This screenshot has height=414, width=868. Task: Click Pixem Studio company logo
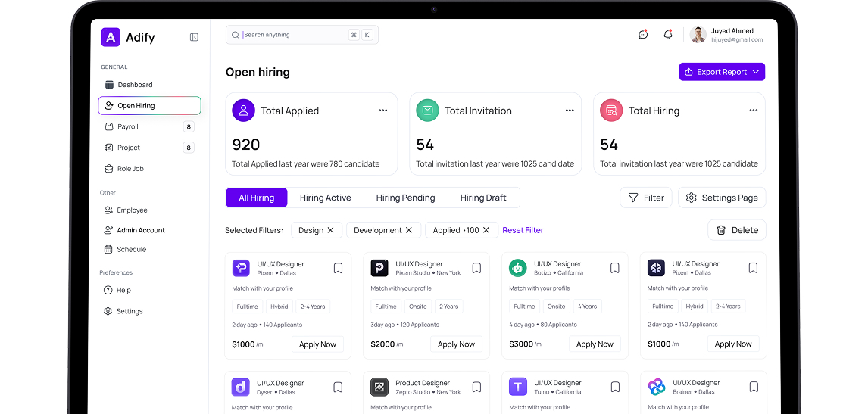tap(379, 268)
